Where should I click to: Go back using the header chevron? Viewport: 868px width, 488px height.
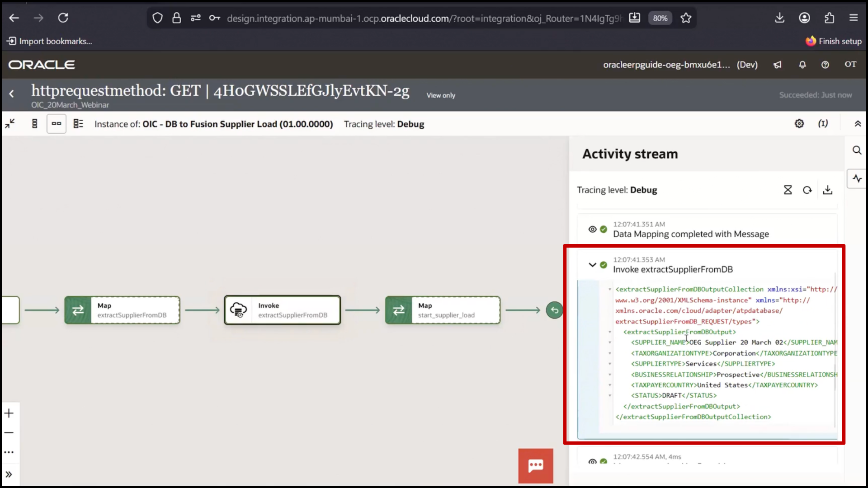pyautogui.click(x=12, y=94)
